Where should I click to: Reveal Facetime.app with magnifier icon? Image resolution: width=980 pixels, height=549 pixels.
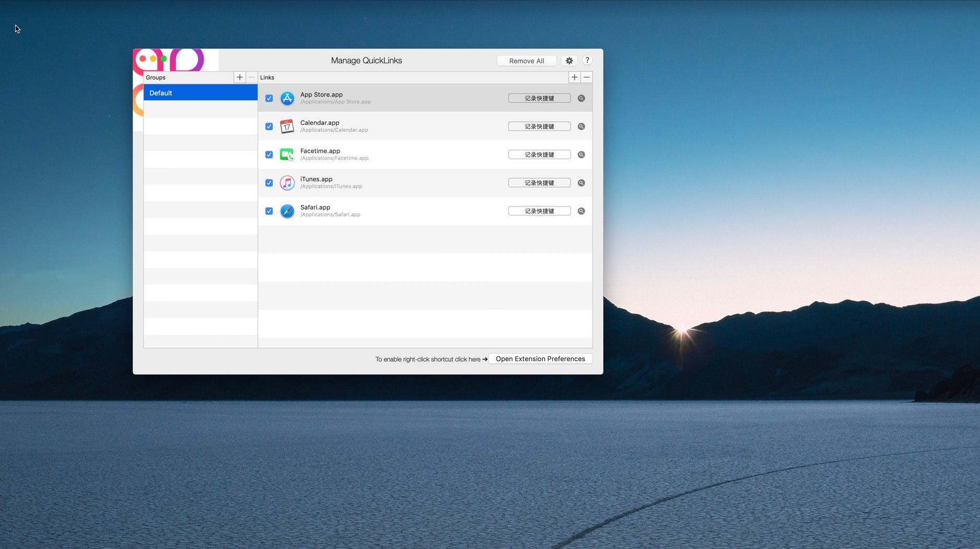click(x=581, y=155)
